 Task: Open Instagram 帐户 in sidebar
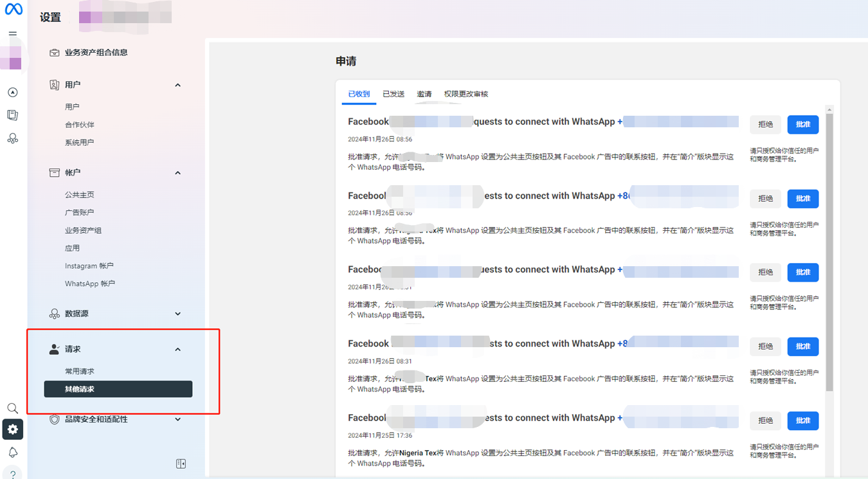click(x=89, y=266)
